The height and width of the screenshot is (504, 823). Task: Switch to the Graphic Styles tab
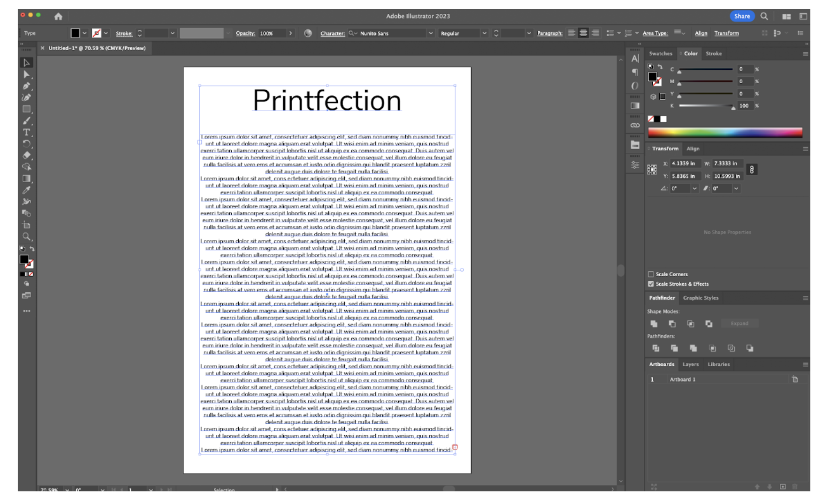pos(700,298)
